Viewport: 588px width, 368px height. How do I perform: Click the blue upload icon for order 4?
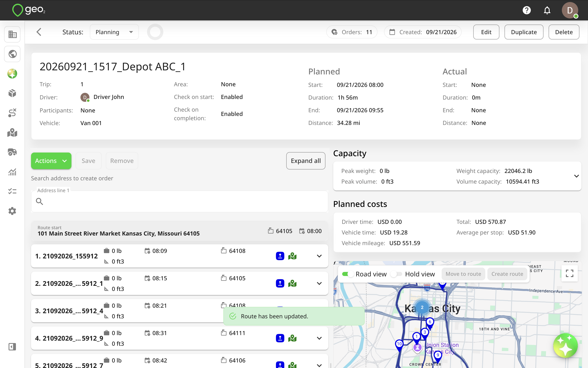[x=280, y=338]
